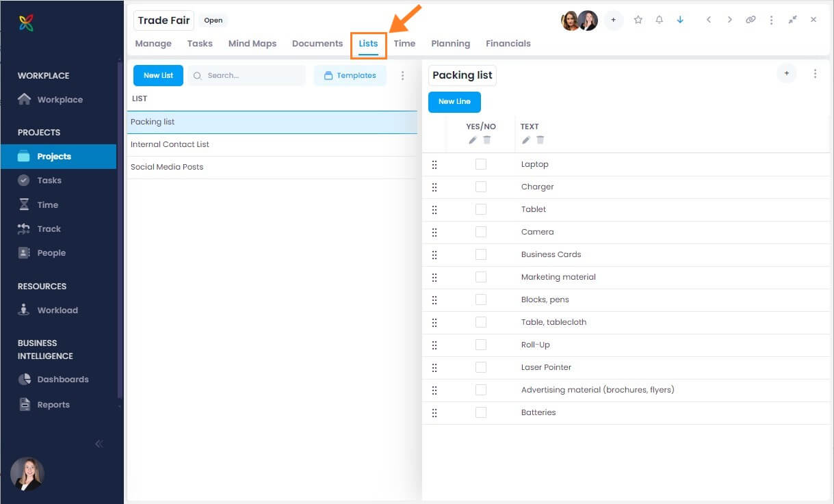
Task: Open the Financials tab
Action: click(508, 43)
